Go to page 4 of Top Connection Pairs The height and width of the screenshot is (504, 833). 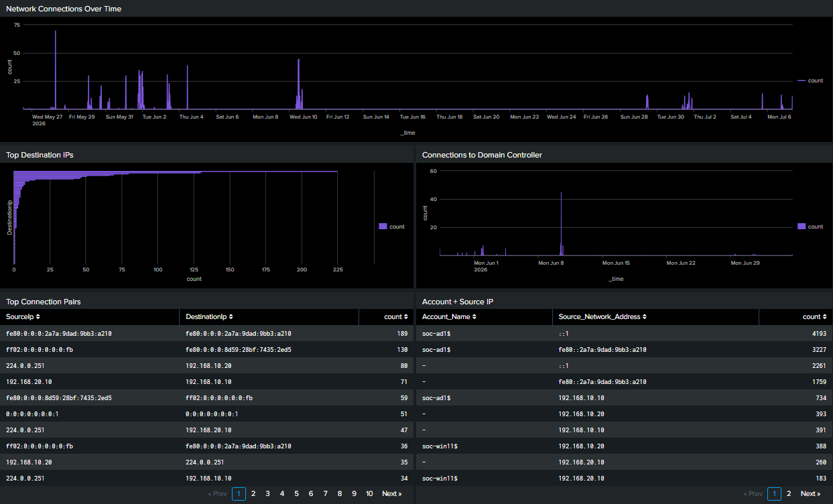point(282,494)
